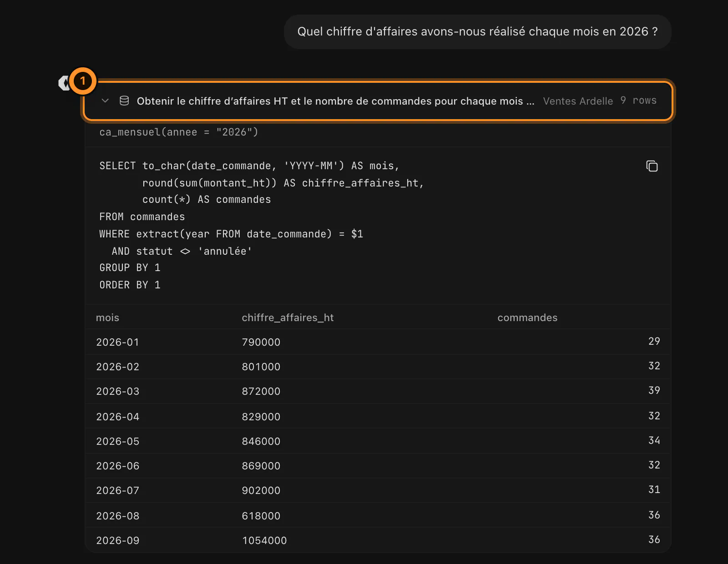Select the 2026-07 row month cell
Image resolution: width=728 pixels, height=564 pixels.
[x=117, y=490]
